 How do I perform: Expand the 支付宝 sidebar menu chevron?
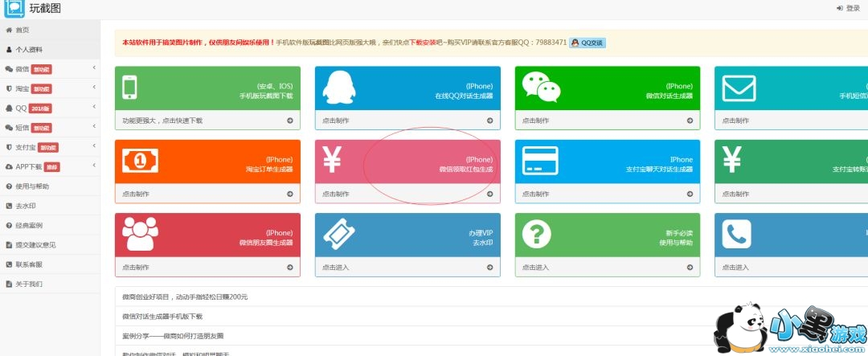click(x=94, y=145)
